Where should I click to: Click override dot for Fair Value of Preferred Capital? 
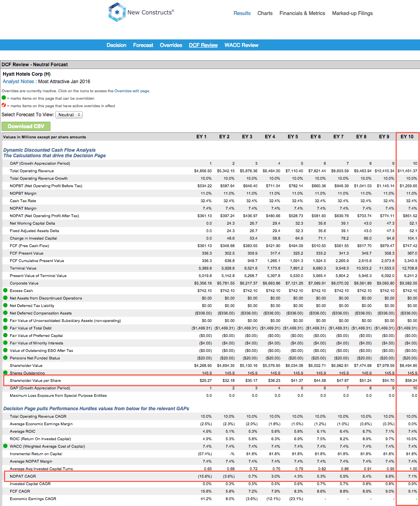pos(6,335)
